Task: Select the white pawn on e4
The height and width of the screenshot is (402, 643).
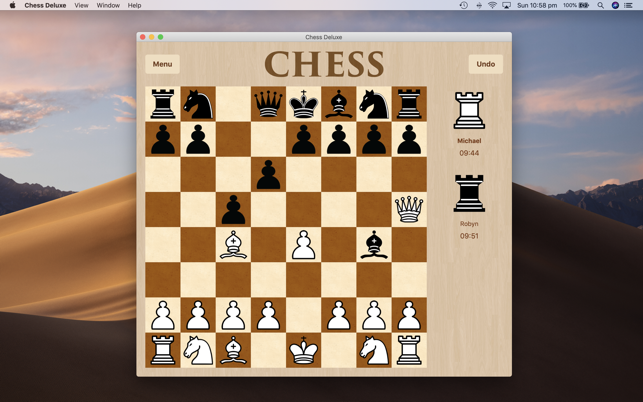Action: tap(303, 245)
